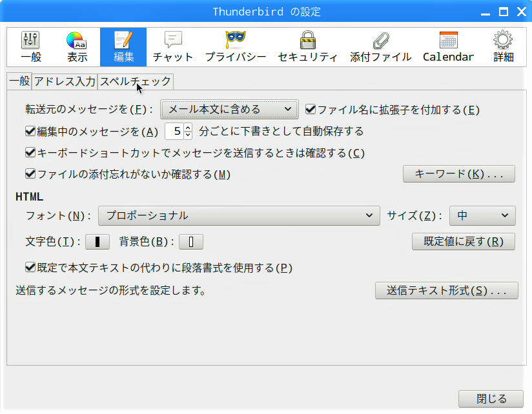Viewport: 532px width, 414px height.
Task: Toggle 段落書式を使用する checkbox
Action: click(x=30, y=268)
